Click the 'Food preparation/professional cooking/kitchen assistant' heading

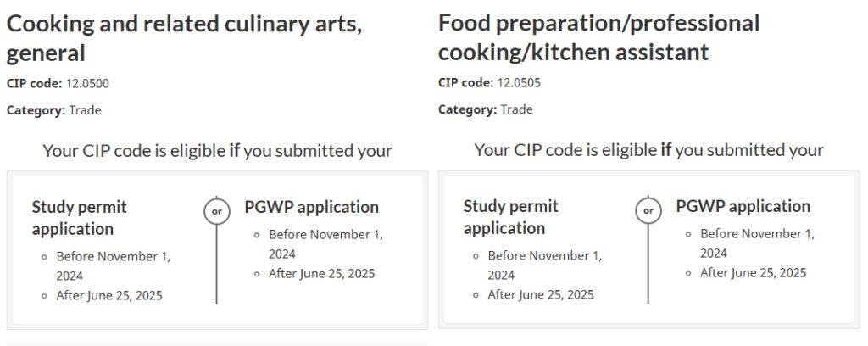[598, 37]
